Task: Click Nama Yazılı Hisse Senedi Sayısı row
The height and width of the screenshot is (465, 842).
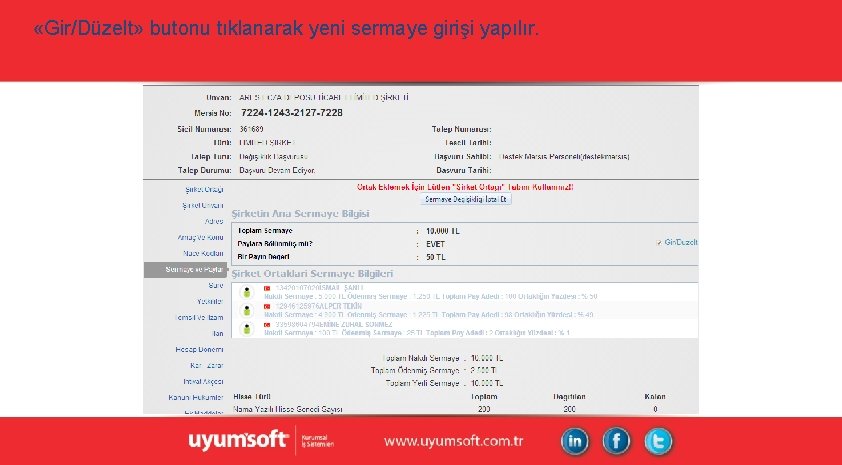Action: click(466, 409)
